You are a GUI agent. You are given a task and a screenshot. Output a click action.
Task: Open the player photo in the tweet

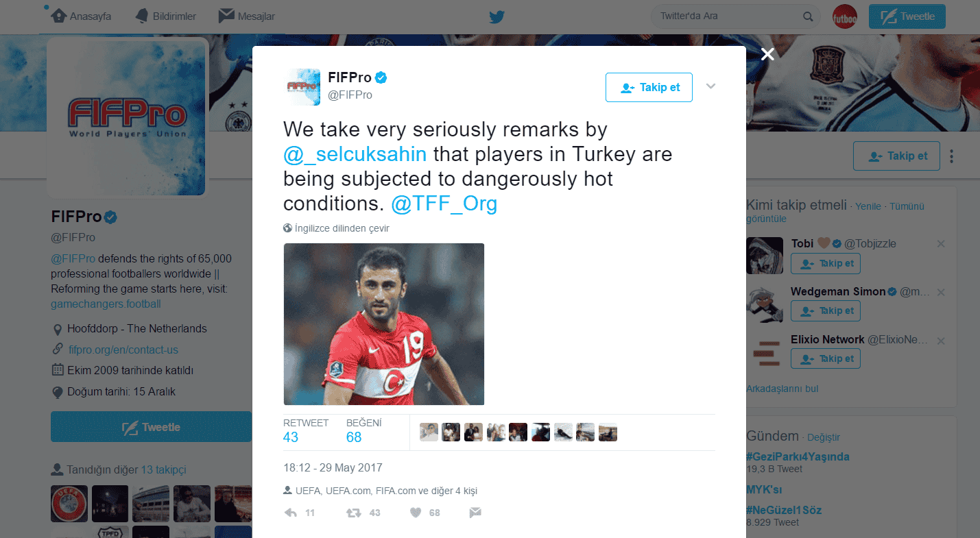click(x=384, y=324)
